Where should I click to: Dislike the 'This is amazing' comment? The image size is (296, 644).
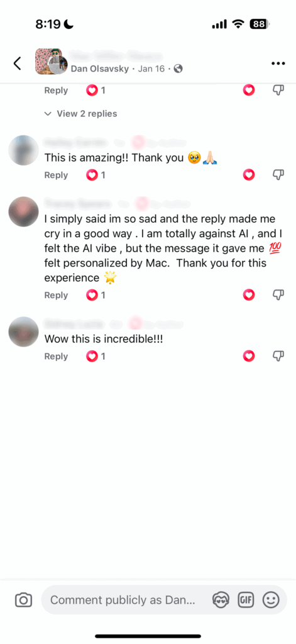click(278, 175)
